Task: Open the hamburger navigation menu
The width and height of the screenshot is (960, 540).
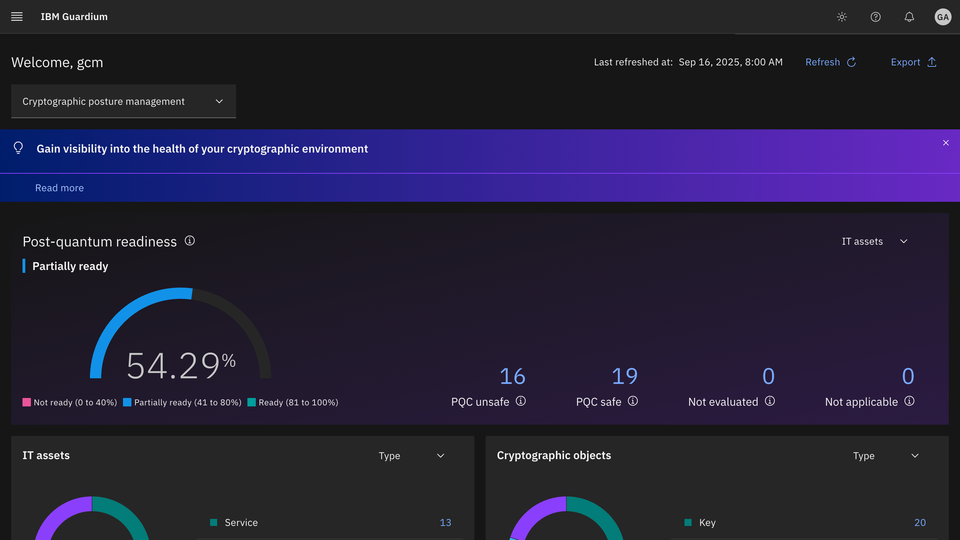Action: click(17, 17)
